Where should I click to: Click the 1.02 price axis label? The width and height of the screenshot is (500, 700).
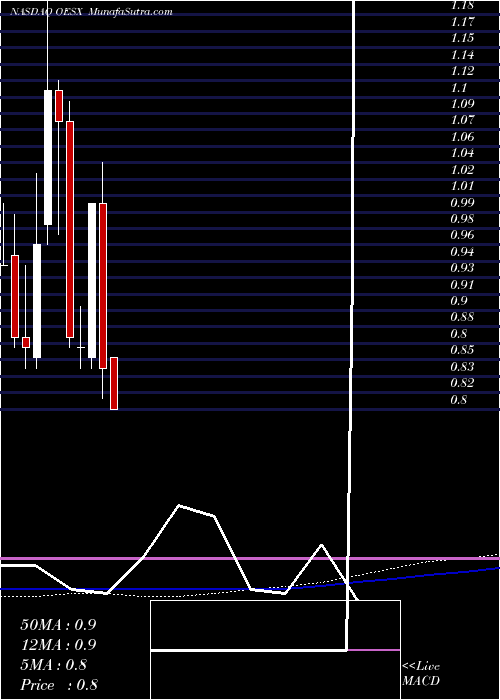point(462,170)
